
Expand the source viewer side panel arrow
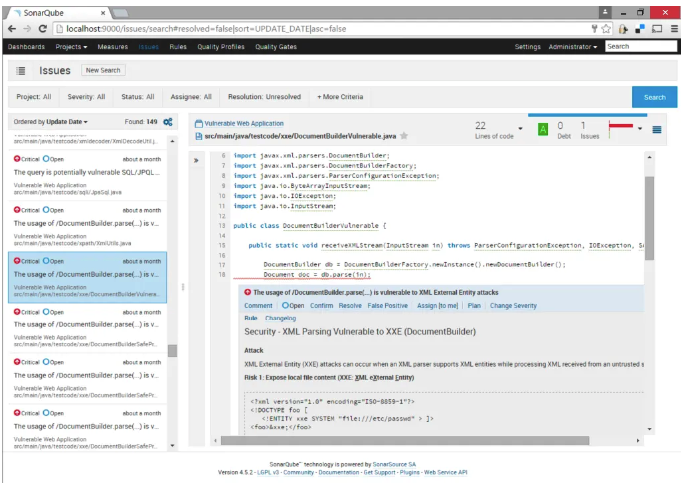click(x=196, y=160)
